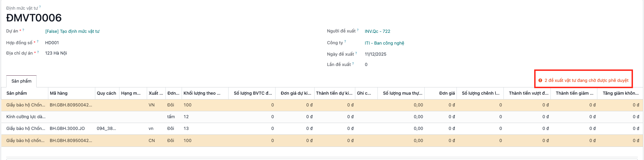Click document title ĐMVT0006

pyautogui.click(x=34, y=18)
